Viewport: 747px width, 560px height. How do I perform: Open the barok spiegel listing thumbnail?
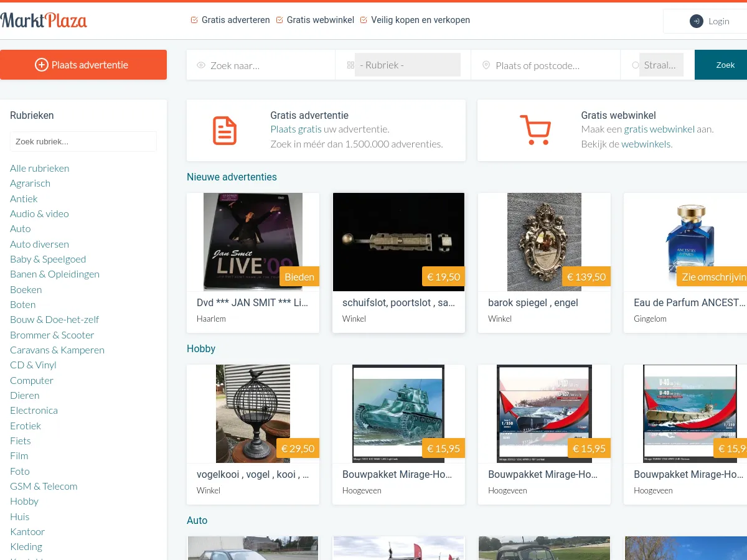tap(544, 242)
